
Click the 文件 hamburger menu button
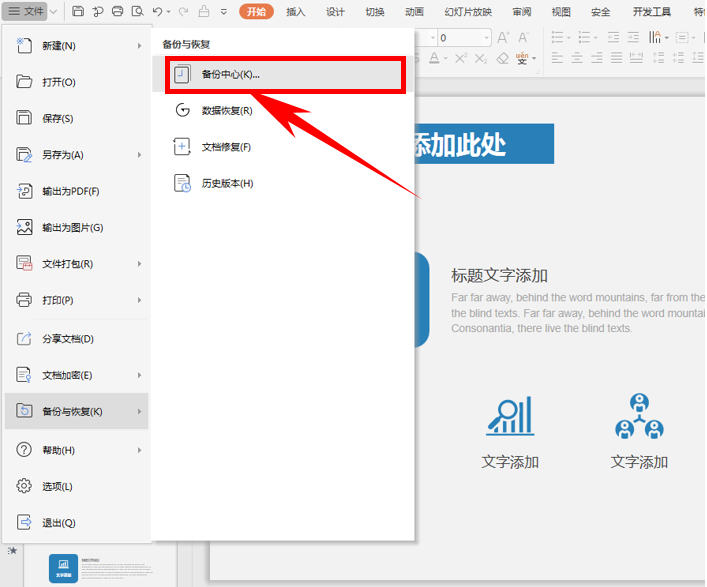(x=25, y=11)
